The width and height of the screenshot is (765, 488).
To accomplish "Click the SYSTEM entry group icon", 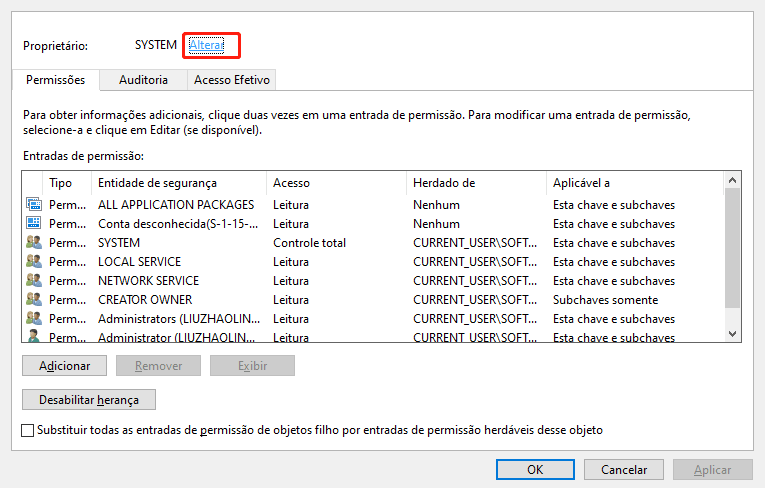I will (x=34, y=243).
